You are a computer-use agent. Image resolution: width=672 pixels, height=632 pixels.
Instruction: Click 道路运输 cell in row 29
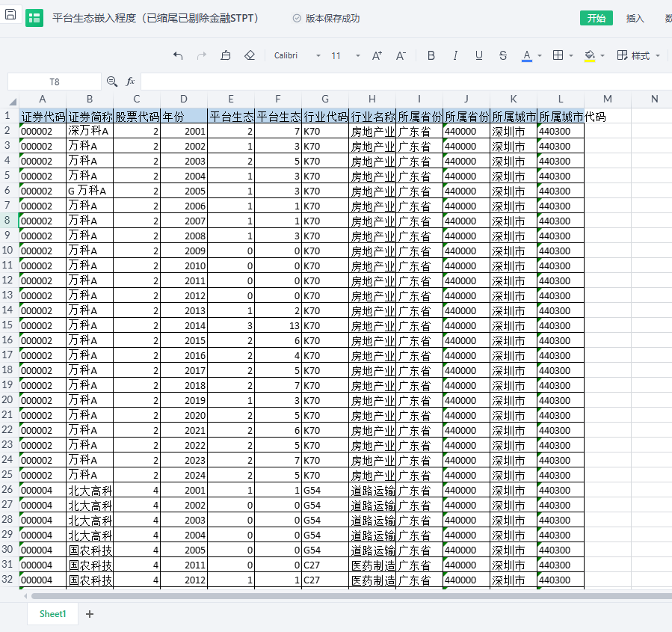(372, 535)
